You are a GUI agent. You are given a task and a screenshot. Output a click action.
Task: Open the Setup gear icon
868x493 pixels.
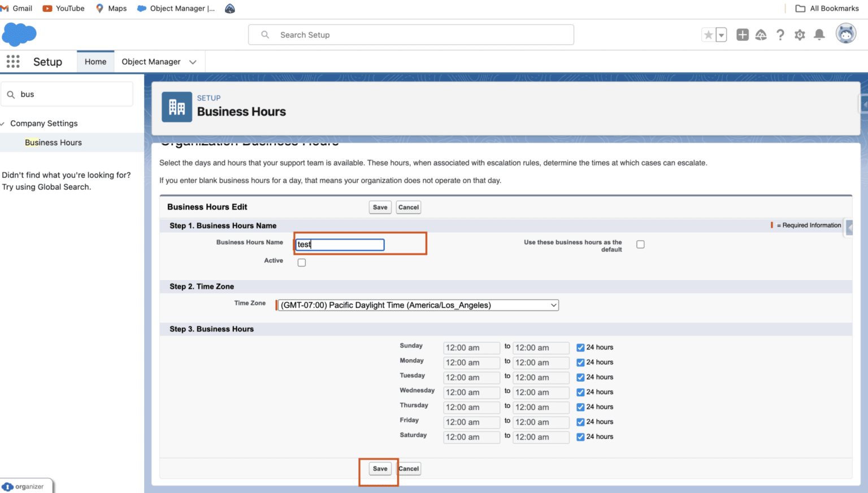[x=800, y=35]
